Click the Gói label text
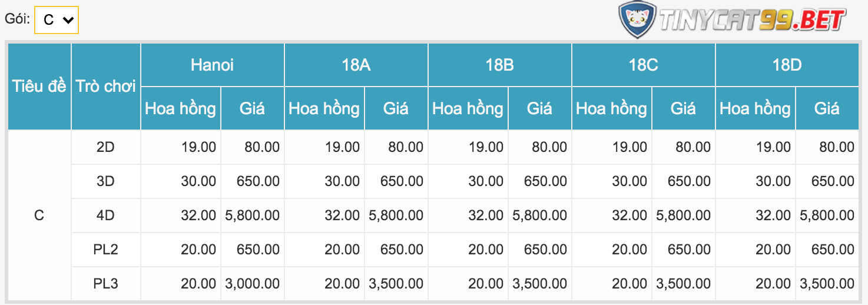 pyautogui.click(x=17, y=19)
